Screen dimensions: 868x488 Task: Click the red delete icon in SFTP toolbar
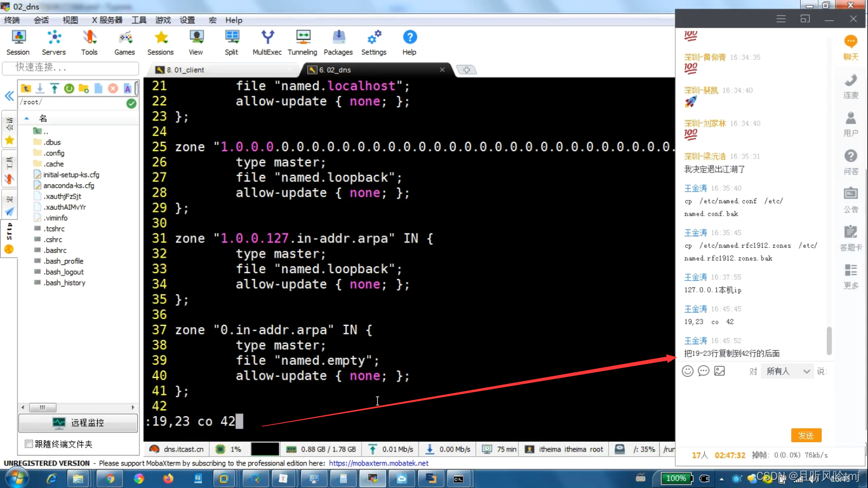(x=113, y=88)
